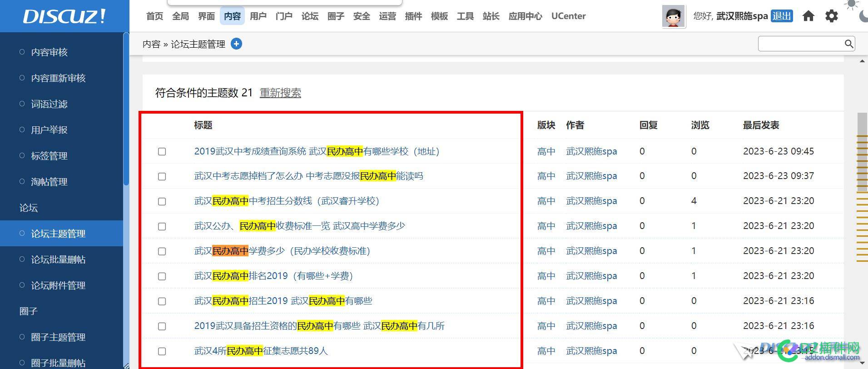The width and height of the screenshot is (868, 369).
Task: Open thread 武汉4所民办高中征集志愿共89人 link
Action: click(261, 351)
